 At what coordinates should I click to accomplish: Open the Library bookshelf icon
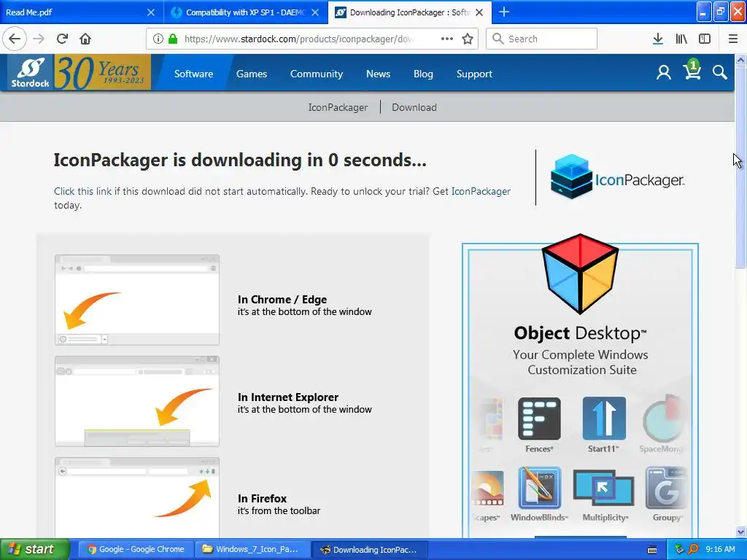[x=681, y=39]
